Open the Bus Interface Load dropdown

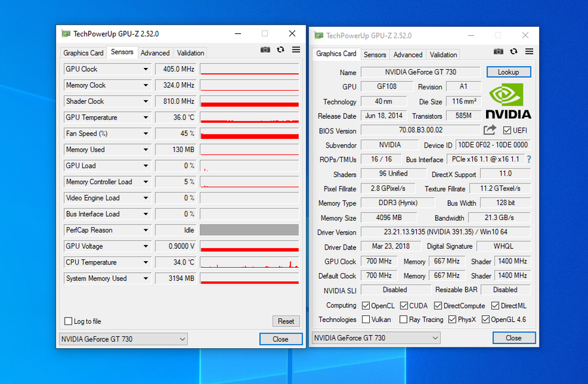tap(146, 214)
